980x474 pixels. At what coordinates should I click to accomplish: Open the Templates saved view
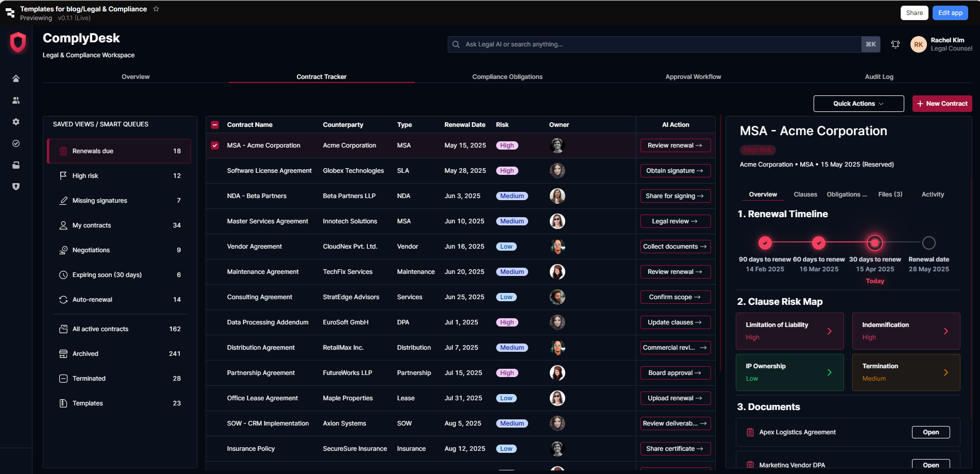pos(119,403)
